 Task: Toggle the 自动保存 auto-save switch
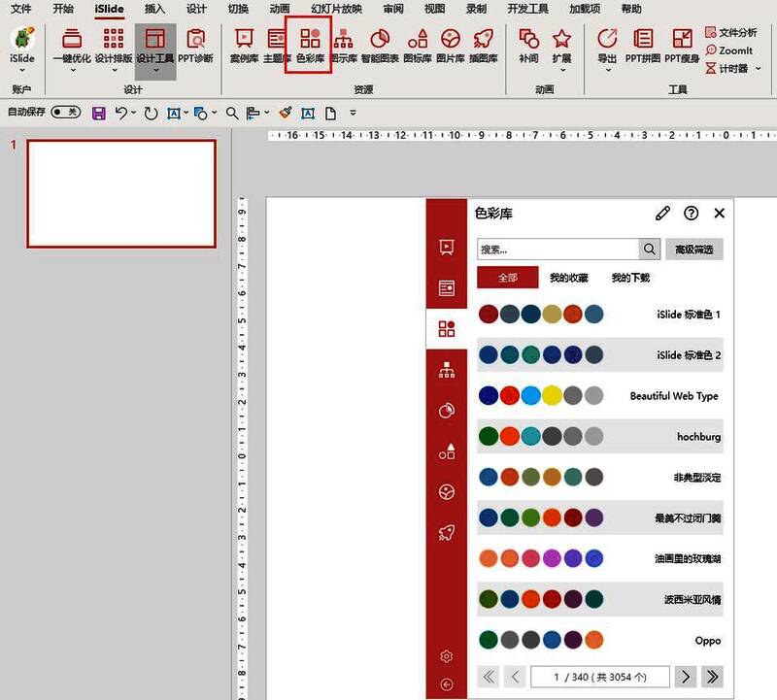coord(66,113)
